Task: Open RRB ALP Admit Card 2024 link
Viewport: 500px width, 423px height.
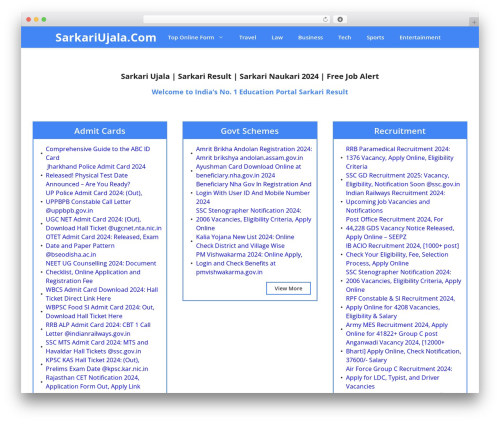Action: coord(98,329)
